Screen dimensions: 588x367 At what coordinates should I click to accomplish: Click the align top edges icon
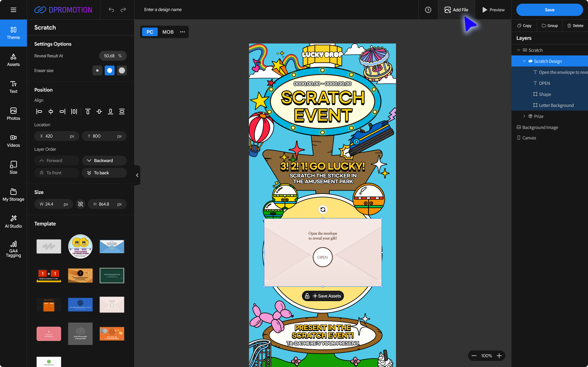pos(88,112)
